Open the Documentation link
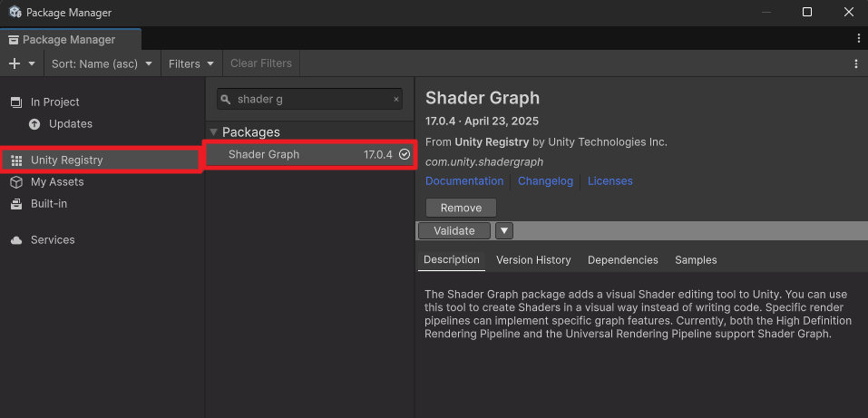This screenshot has width=868, height=418. click(x=464, y=181)
